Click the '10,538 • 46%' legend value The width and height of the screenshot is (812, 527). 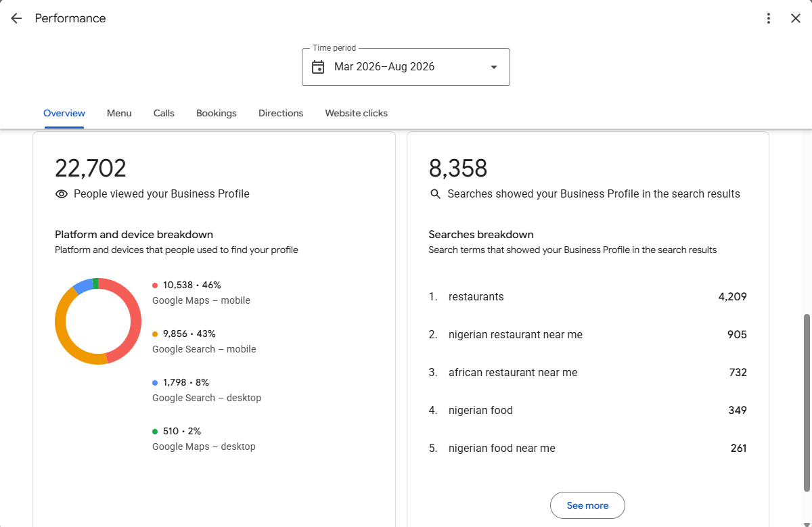(192, 285)
